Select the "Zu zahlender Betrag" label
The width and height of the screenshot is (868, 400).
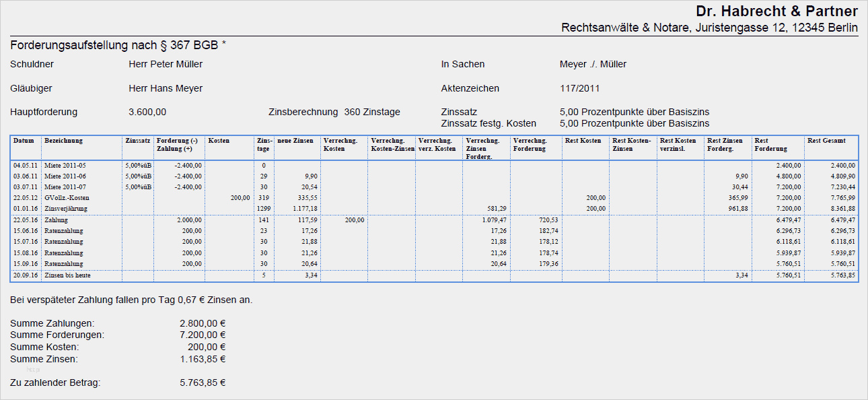click(x=55, y=382)
